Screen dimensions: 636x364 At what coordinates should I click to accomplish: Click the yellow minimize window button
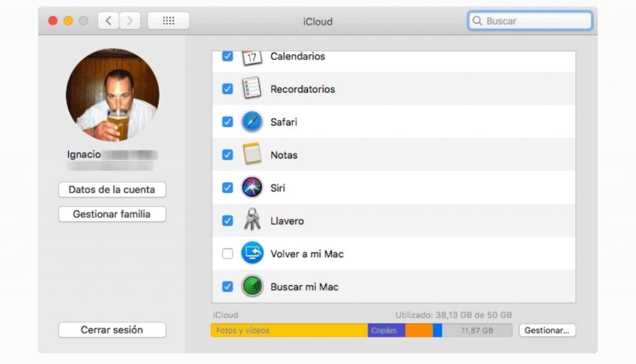(68, 20)
